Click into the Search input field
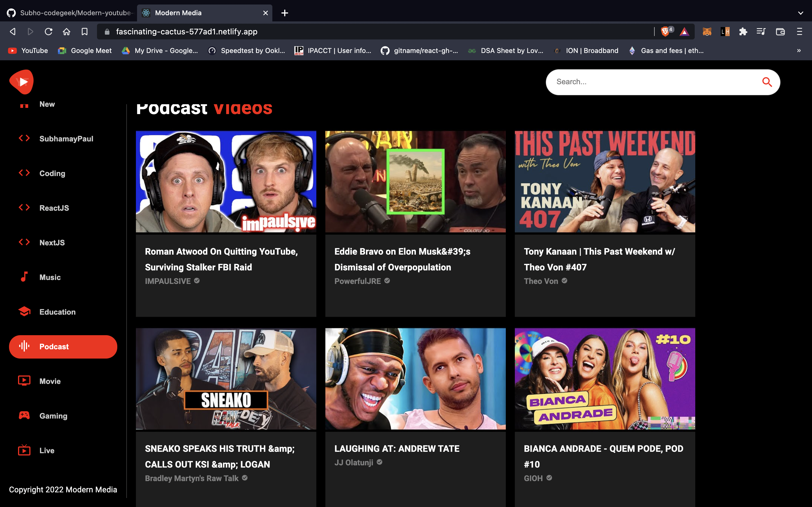The width and height of the screenshot is (812, 507). (651, 82)
